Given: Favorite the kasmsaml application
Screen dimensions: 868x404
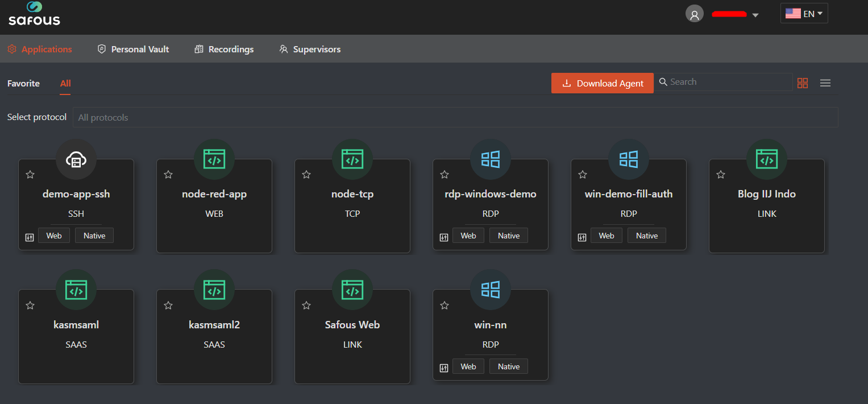Looking at the screenshot, I should coord(30,306).
